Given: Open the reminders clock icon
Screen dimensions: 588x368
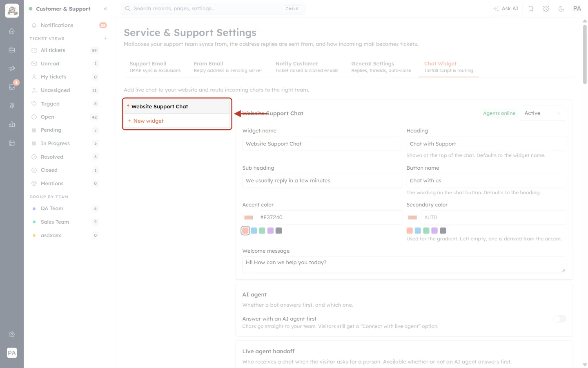Looking at the screenshot, I should tap(546, 9).
